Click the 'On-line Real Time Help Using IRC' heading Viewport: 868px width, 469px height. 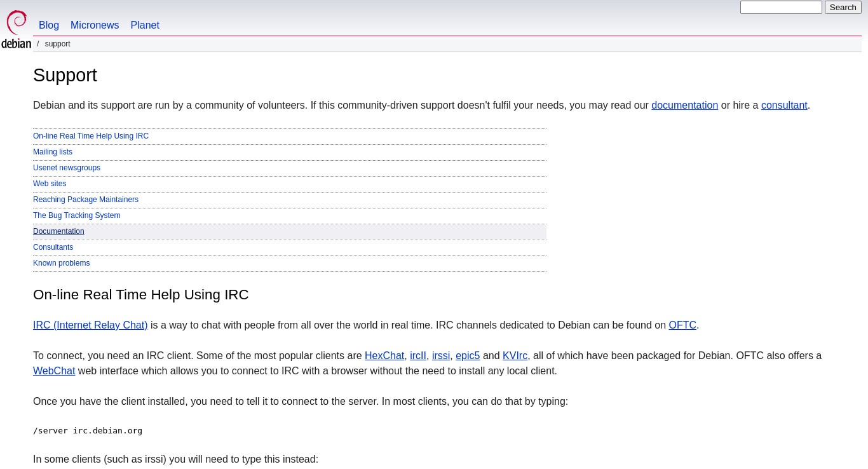141,295
